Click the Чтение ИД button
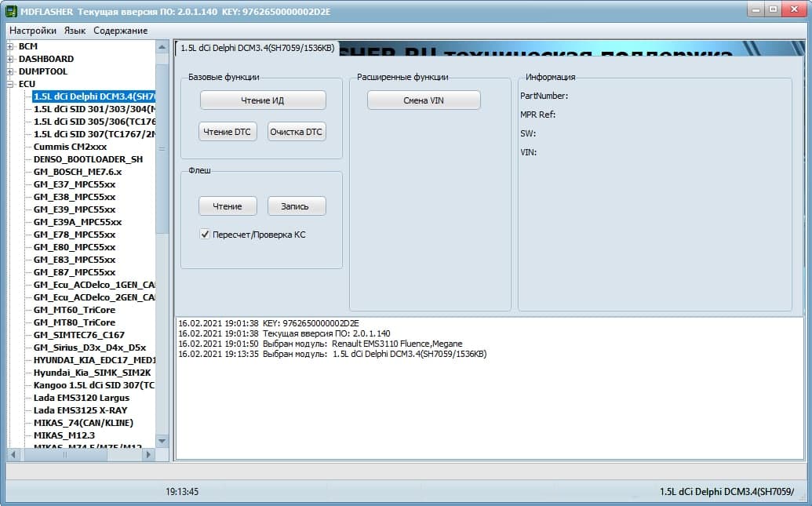 (x=263, y=100)
